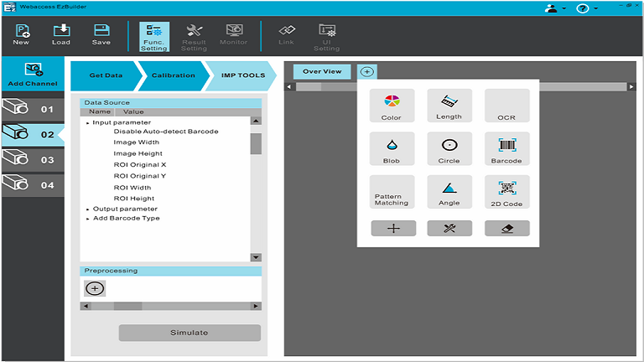Select the ROI Original X parameter

coord(140,164)
